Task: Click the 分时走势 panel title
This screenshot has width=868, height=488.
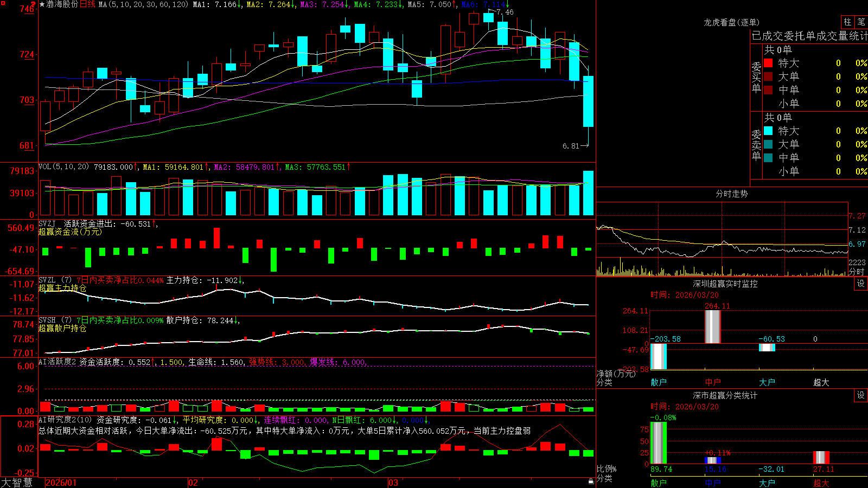Action: [x=731, y=194]
